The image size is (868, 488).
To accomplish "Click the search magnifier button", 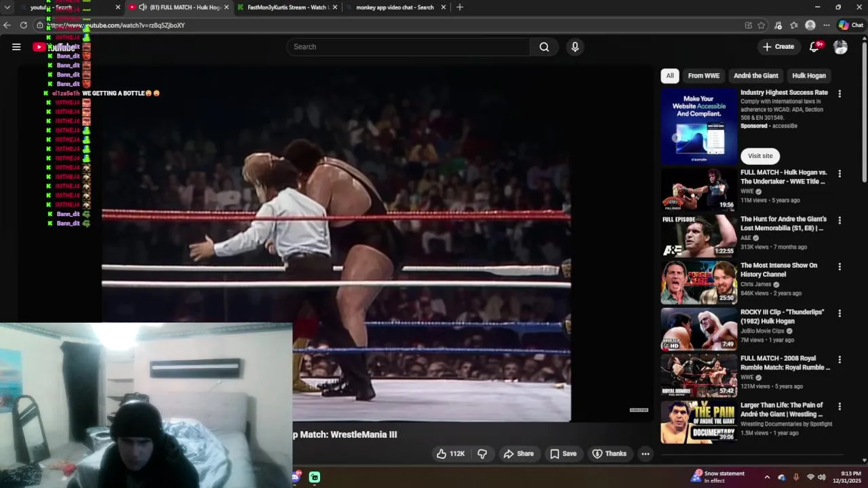I will click(x=544, y=47).
